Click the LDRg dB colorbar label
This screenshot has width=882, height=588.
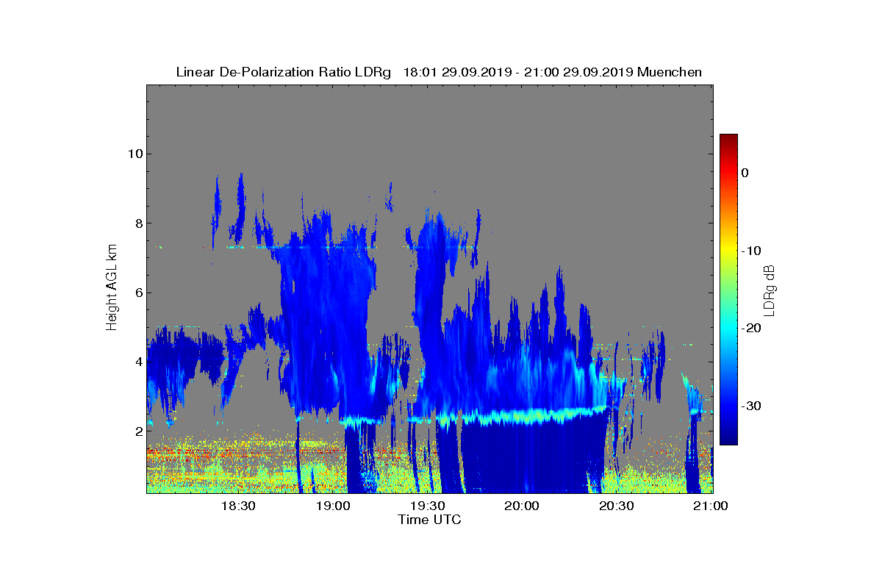(x=770, y=290)
